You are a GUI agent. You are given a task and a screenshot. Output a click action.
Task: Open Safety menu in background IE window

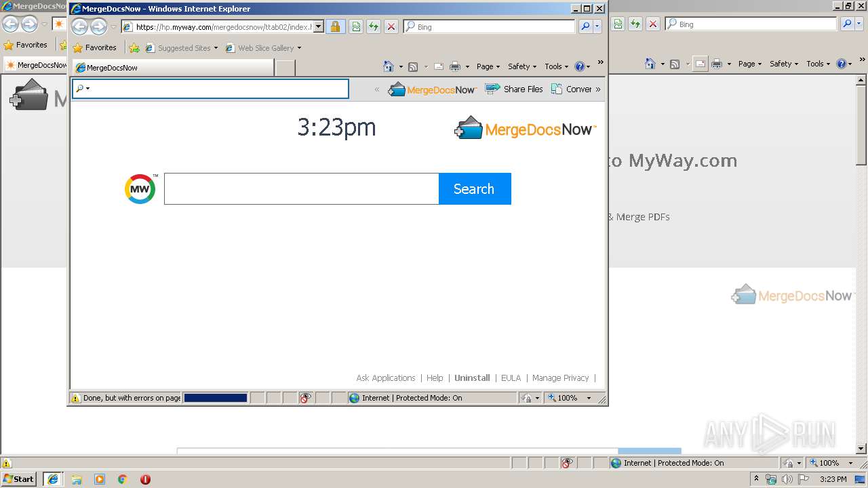point(784,64)
